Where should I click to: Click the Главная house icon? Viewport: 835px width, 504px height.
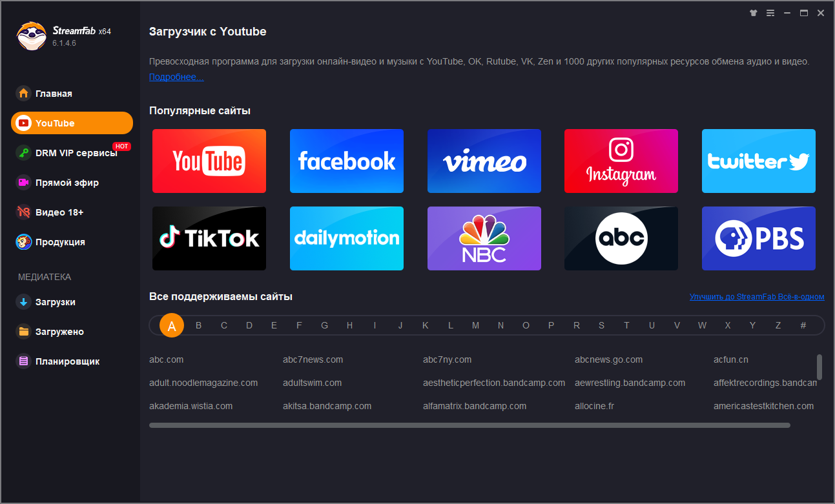[24, 94]
